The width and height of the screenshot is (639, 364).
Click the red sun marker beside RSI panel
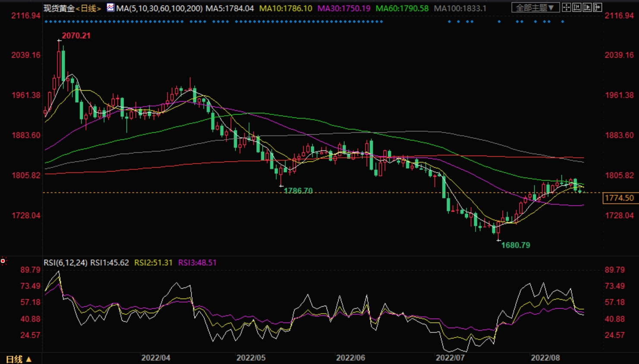(3, 261)
